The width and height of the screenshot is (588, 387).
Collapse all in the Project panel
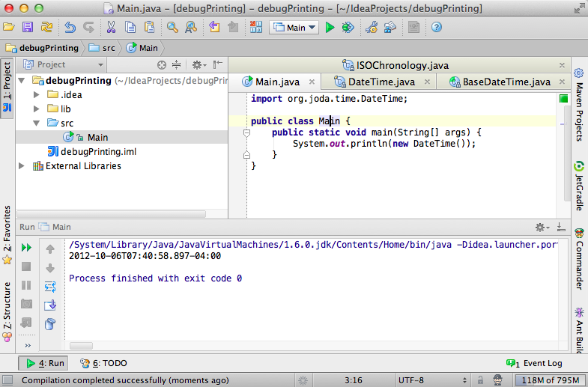(176, 65)
